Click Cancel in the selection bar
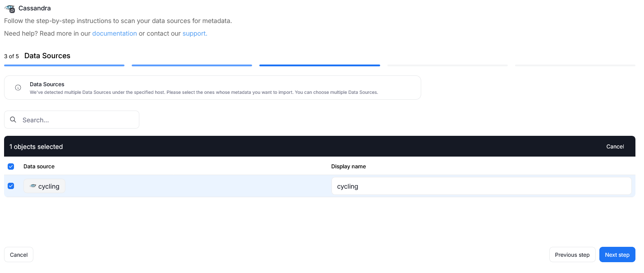The height and width of the screenshot is (273, 644). 615,147
